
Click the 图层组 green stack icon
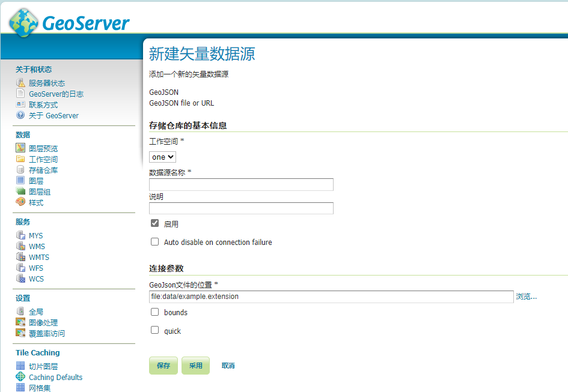(20, 191)
